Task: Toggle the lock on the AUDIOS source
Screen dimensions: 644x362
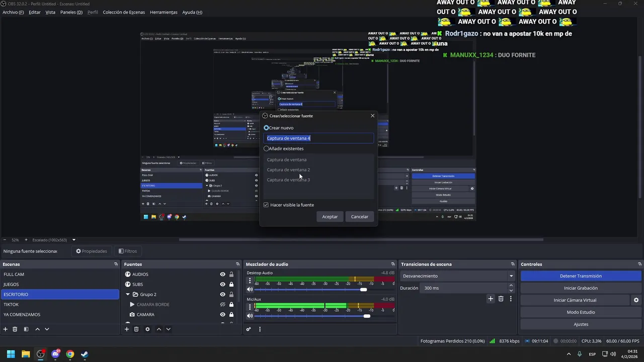Action: [231, 275]
